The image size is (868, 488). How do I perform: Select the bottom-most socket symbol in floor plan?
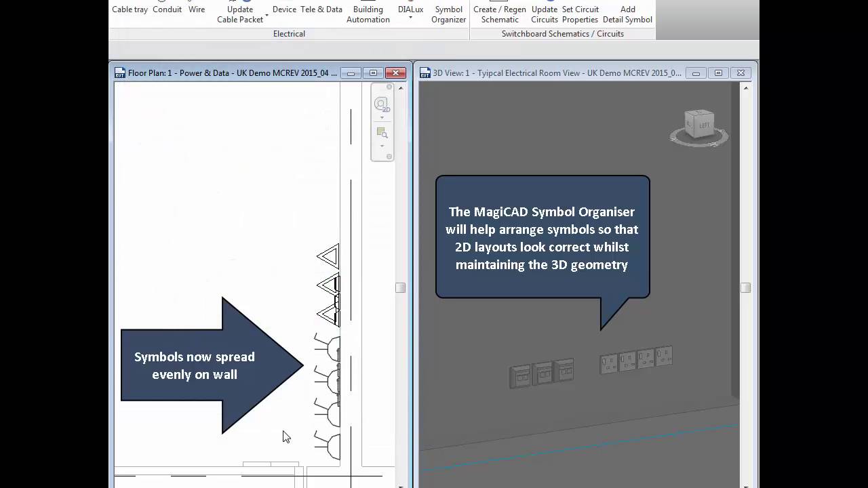(328, 446)
